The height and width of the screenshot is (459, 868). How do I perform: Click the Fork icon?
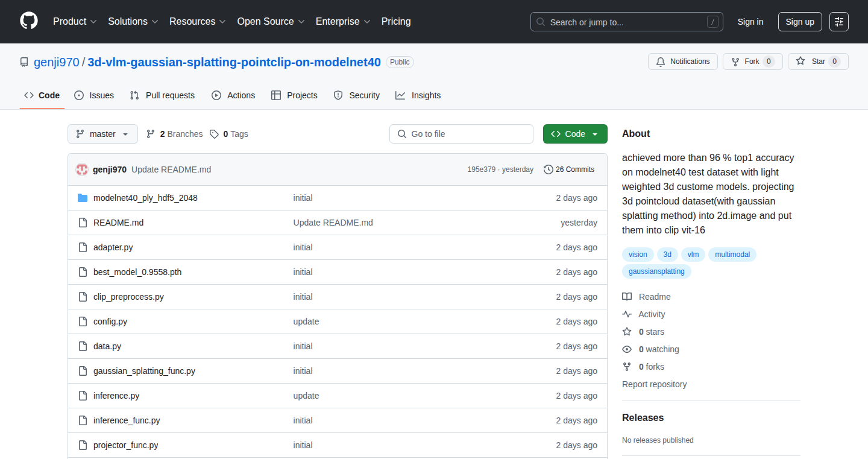pos(735,62)
